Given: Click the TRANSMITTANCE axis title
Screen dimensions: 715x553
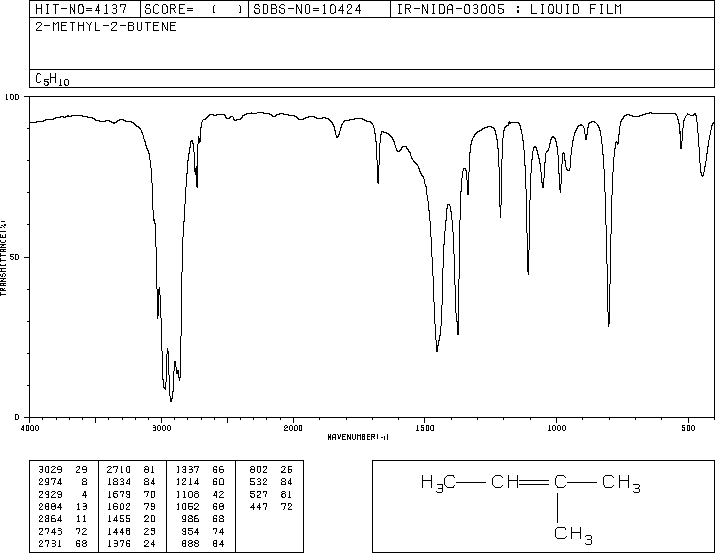Looking at the screenshot, I should 3,258.
